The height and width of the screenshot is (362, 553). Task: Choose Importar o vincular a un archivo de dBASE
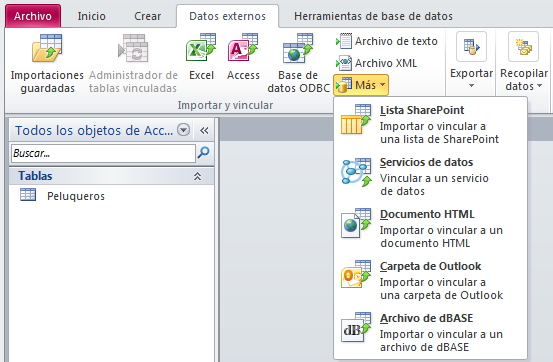(441, 340)
